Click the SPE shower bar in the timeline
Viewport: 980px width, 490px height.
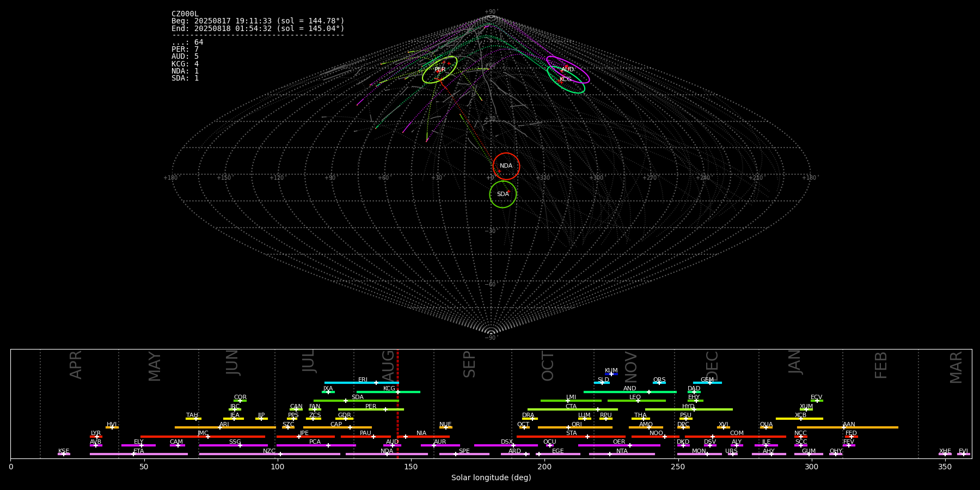(x=464, y=454)
